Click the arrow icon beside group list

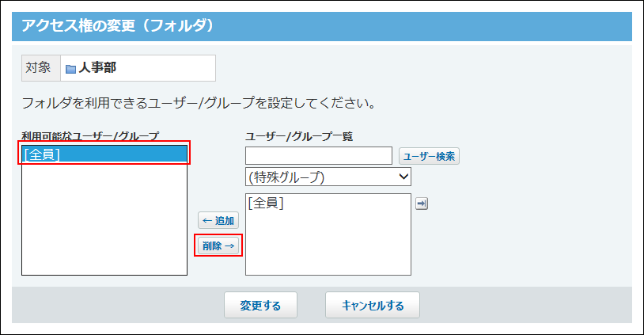(x=422, y=204)
